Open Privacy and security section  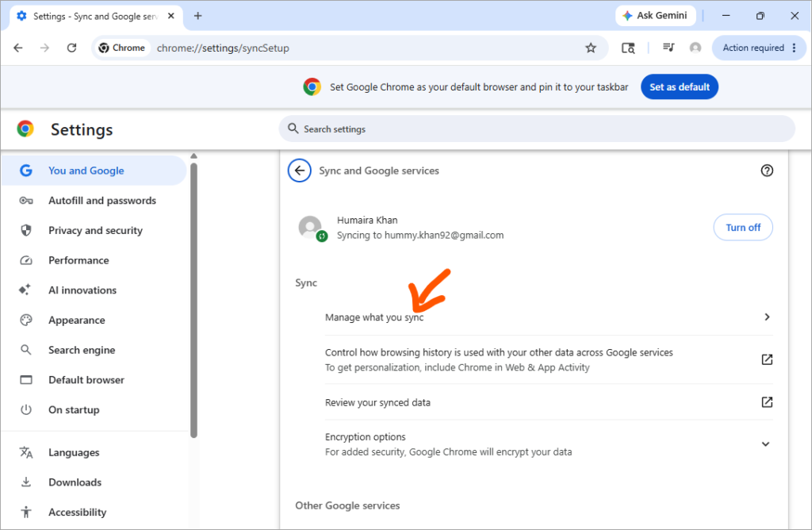click(94, 231)
